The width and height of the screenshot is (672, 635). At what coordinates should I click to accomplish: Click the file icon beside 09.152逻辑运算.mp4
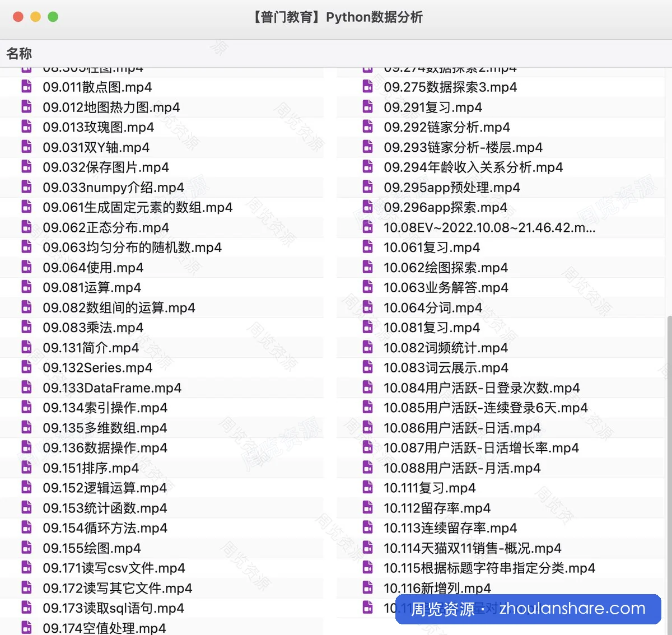tap(26, 488)
